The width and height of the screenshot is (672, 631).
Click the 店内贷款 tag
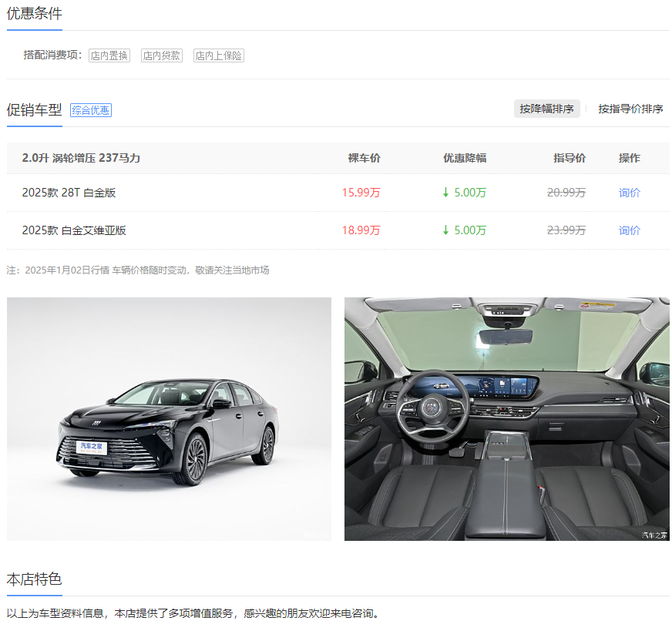click(x=162, y=55)
